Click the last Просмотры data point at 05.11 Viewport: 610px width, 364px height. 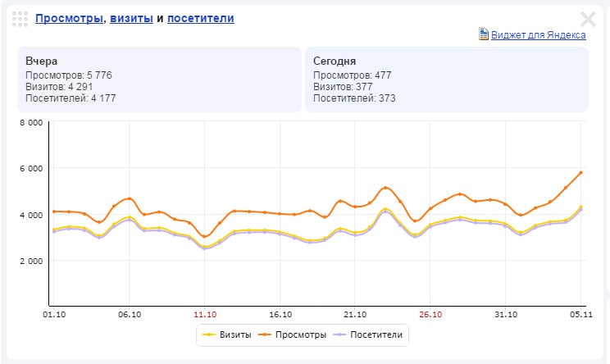click(580, 173)
